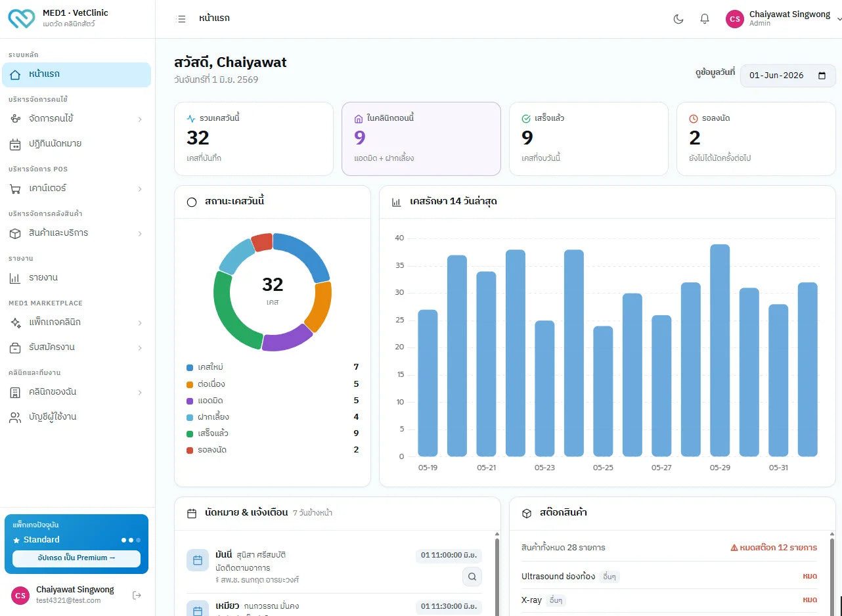
Task: Open the ในคลินิกตอนนี้ summary card
Action: click(x=421, y=139)
